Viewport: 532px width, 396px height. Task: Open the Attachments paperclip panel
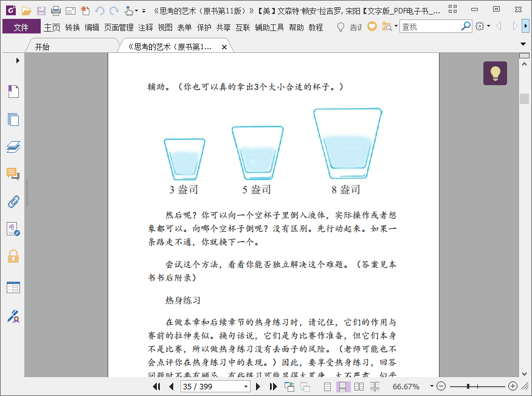[x=13, y=201]
